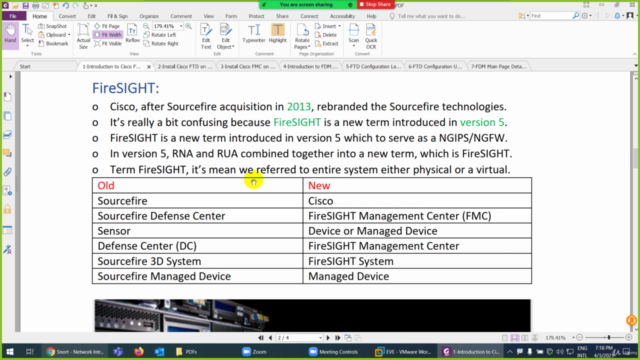Expand the Scan dropdown
The height and width of the screenshot is (360, 640).
tap(353, 46)
